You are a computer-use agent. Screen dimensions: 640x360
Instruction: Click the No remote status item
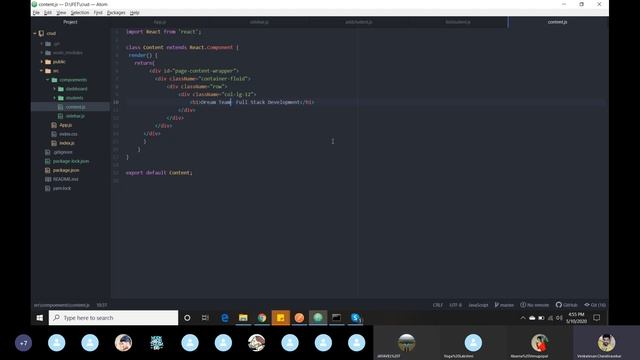point(535,305)
